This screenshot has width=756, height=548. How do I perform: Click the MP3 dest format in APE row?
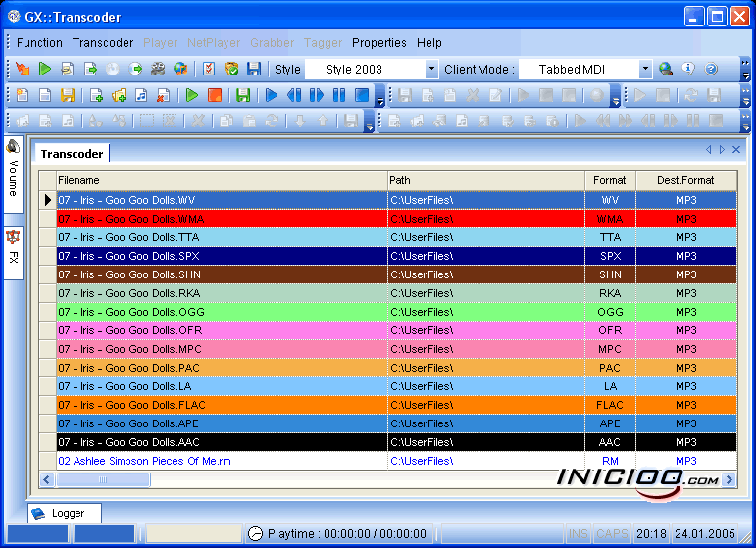point(686,423)
